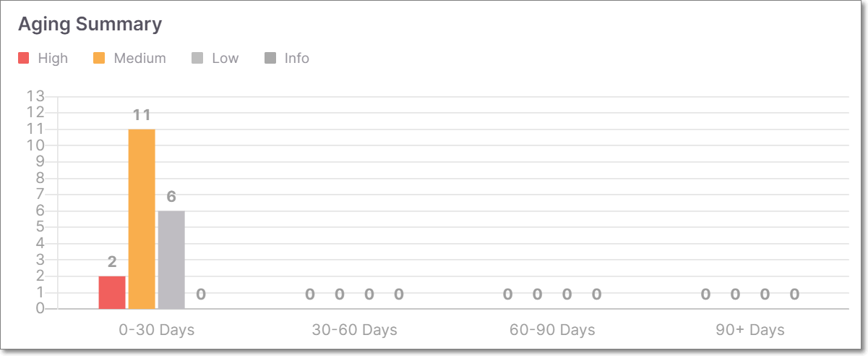Select the red High bar in 0-30 Days
The image size is (868, 356).
coord(112,292)
